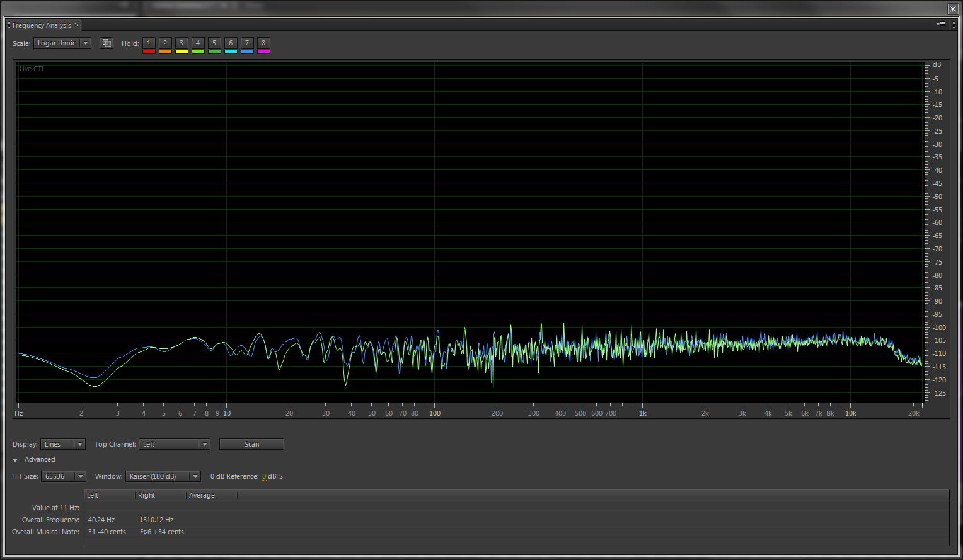Image resolution: width=963 pixels, height=560 pixels.
Task: Open the FFT Size dropdown showing 65536
Action: 64,476
